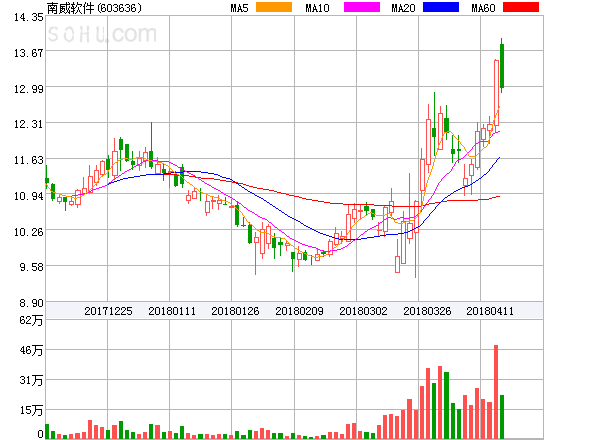Click the MA10 legend label
Viewport: 600px width, 440px height.
point(317,8)
